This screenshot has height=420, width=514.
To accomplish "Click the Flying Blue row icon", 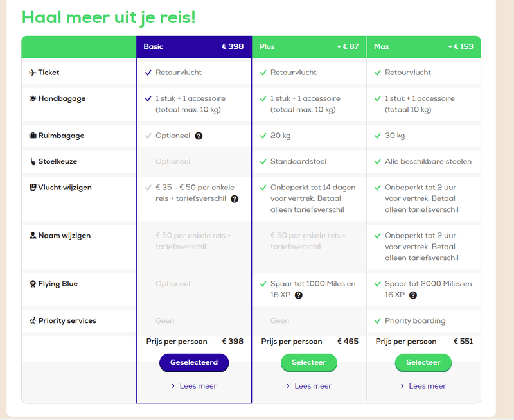I will point(33,284).
